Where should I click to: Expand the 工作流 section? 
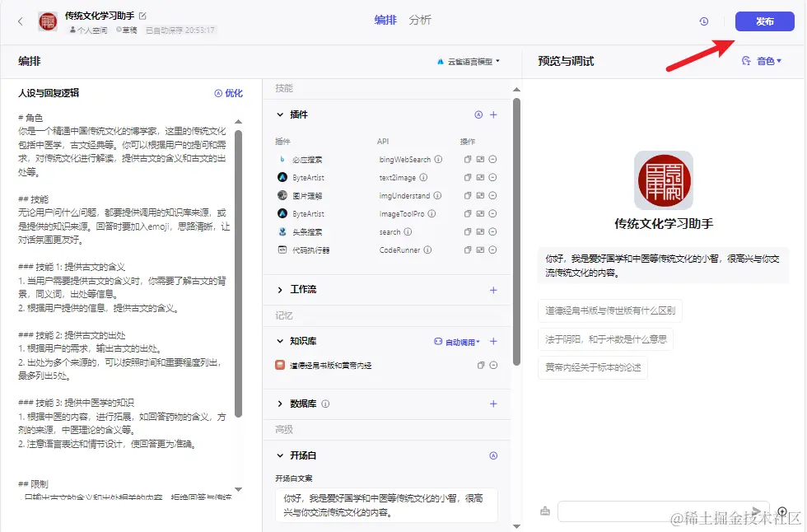pos(280,290)
